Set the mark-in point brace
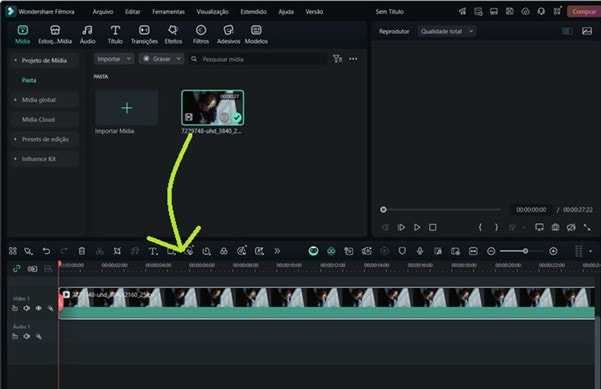 [x=480, y=227]
